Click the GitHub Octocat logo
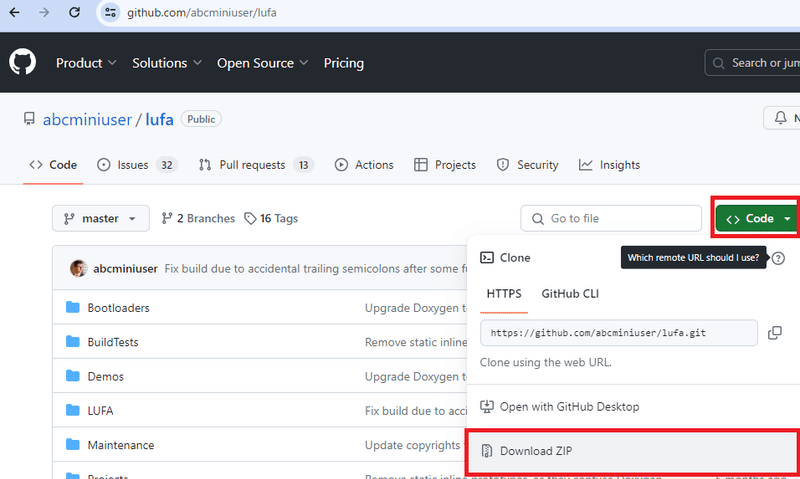 (22, 62)
